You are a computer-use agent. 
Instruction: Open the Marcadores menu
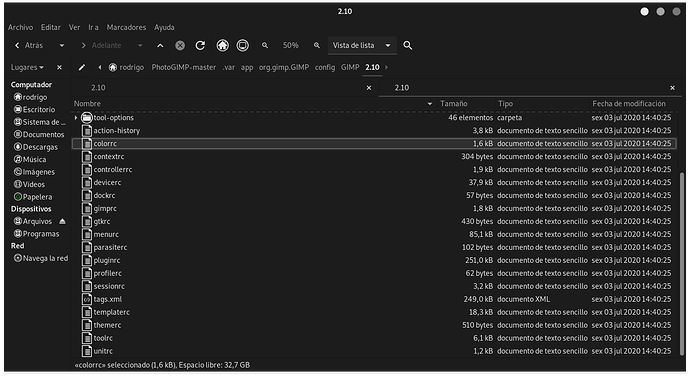126,27
